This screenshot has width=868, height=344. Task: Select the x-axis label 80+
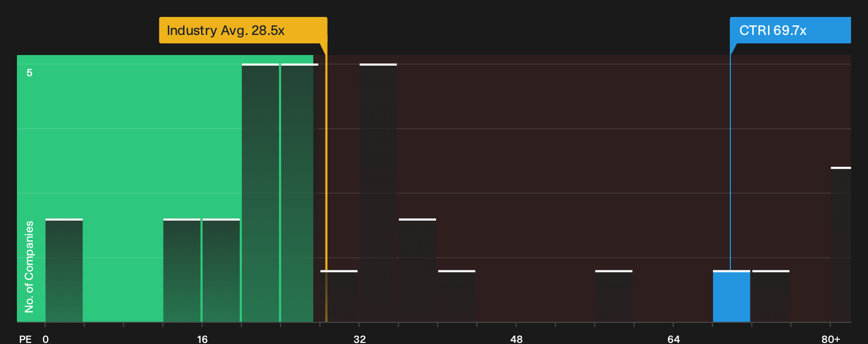[x=831, y=339]
